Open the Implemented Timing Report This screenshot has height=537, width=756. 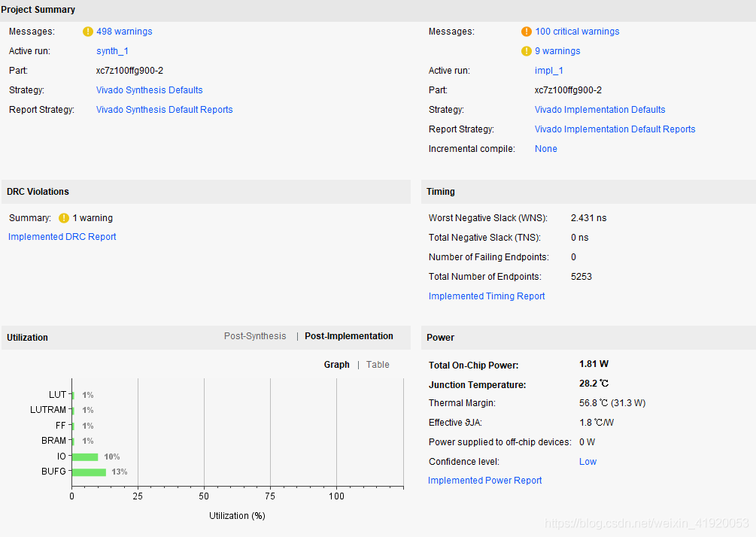487,296
